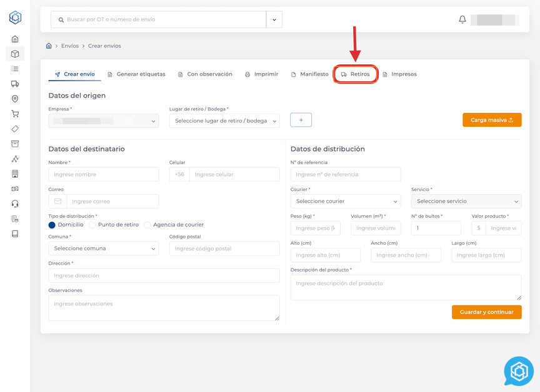
Task: Expand the Lugar de retiro / Bodega dropdown
Action: tap(224, 121)
